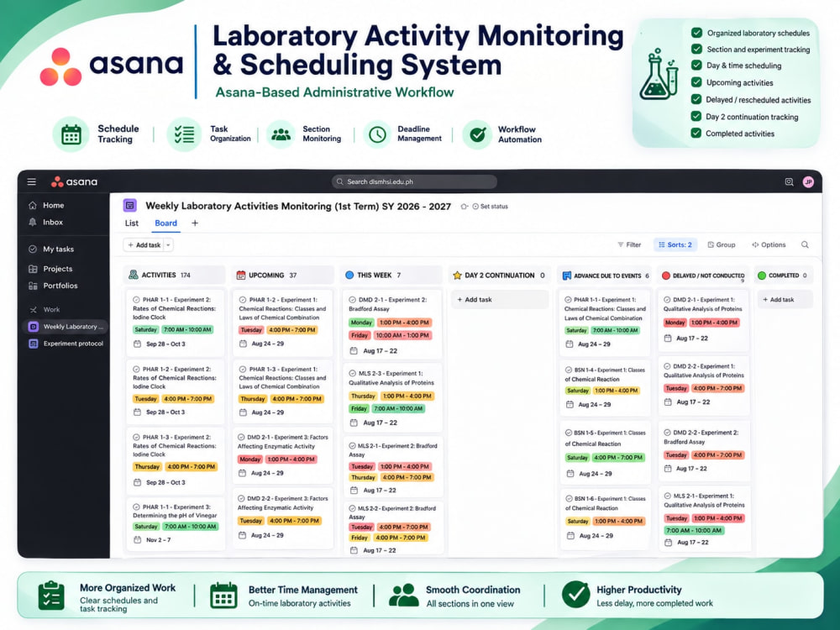The width and height of the screenshot is (840, 630).
Task: Click the green Saturday tag on PHAR 1-1 Experiment 2
Action: click(145, 330)
